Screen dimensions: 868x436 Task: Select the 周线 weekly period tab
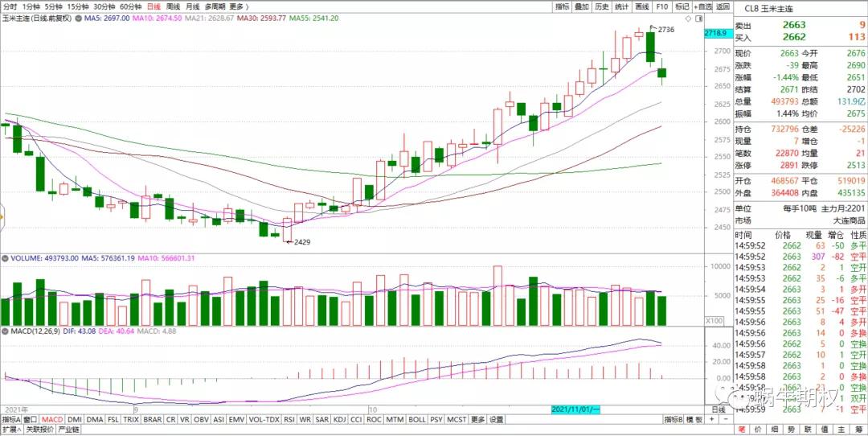(173, 6)
